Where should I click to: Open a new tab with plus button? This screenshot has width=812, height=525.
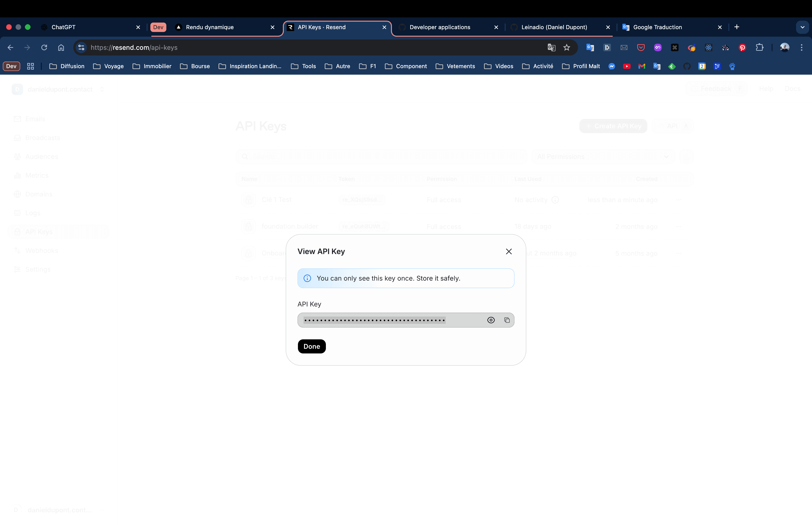tap(737, 27)
